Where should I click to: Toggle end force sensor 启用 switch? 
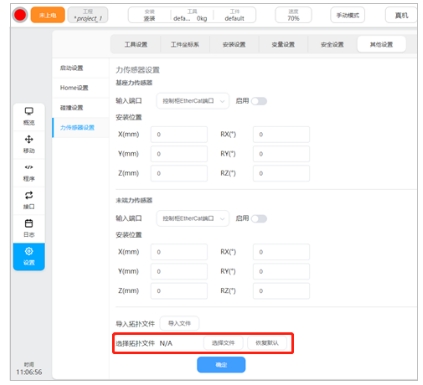pyautogui.click(x=259, y=219)
